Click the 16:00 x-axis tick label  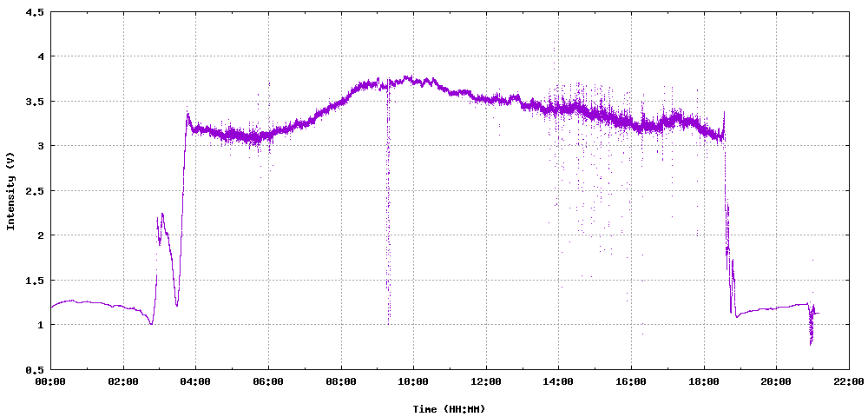[x=631, y=382]
